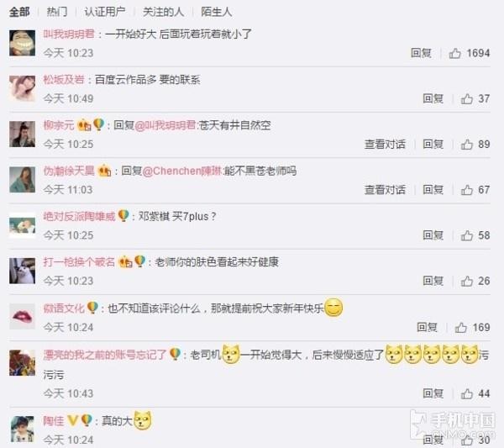Click 全部 tab to show all comments

coord(19,12)
